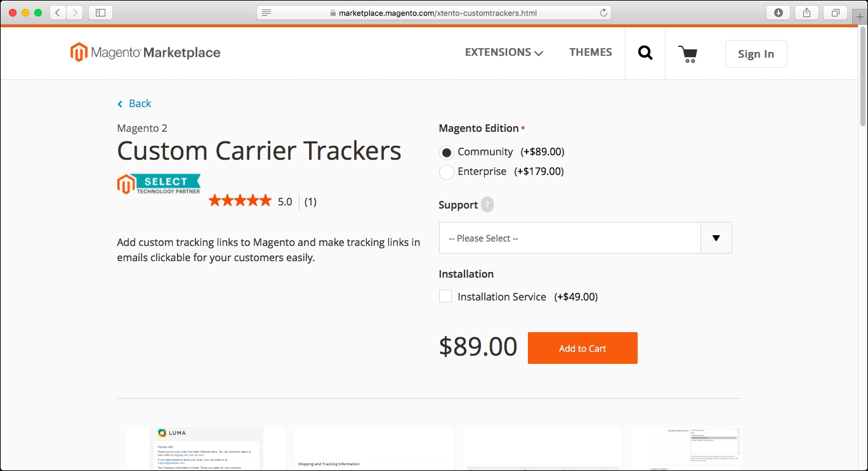Toggle Safari sidebar icon
This screenshot has width=868, height=471.
[100, 13]
